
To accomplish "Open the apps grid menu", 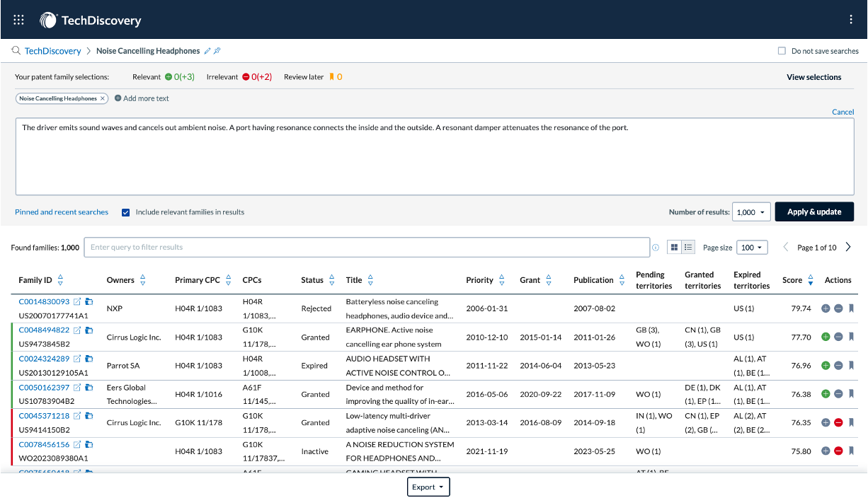I will 19,20.
